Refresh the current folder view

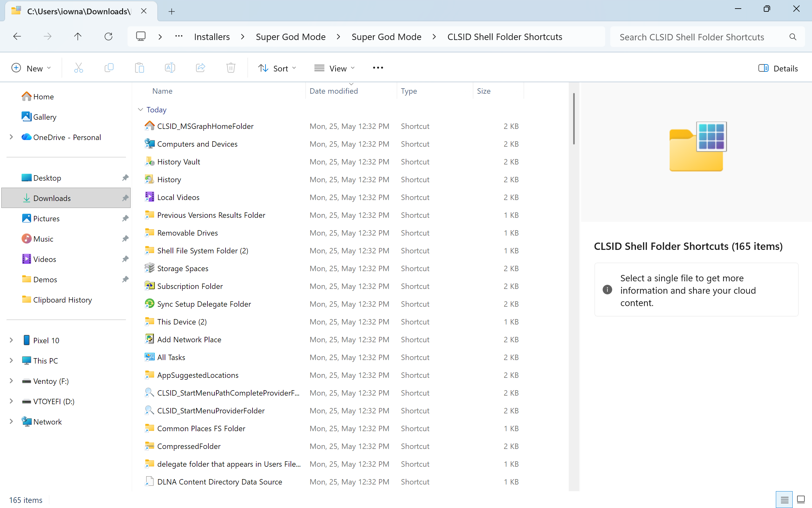[108, 36]
